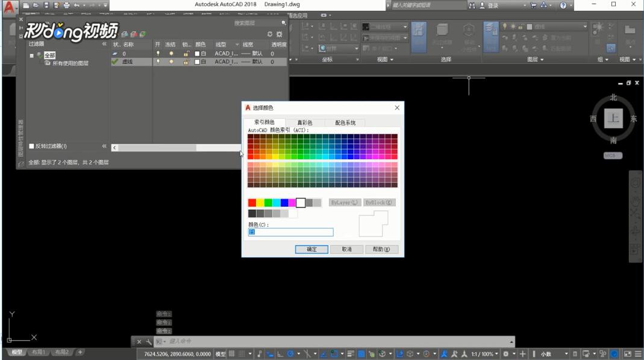Switch to 配色系统 tab in color dialog
The height and width of the screenshot is (360, 644).
click(345, 122)
